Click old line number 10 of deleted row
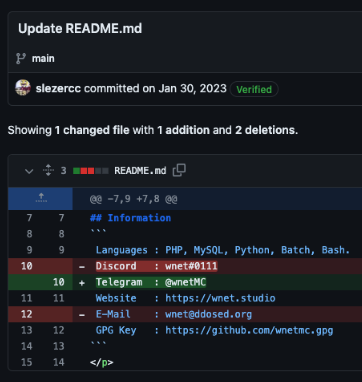 point(27,266)
